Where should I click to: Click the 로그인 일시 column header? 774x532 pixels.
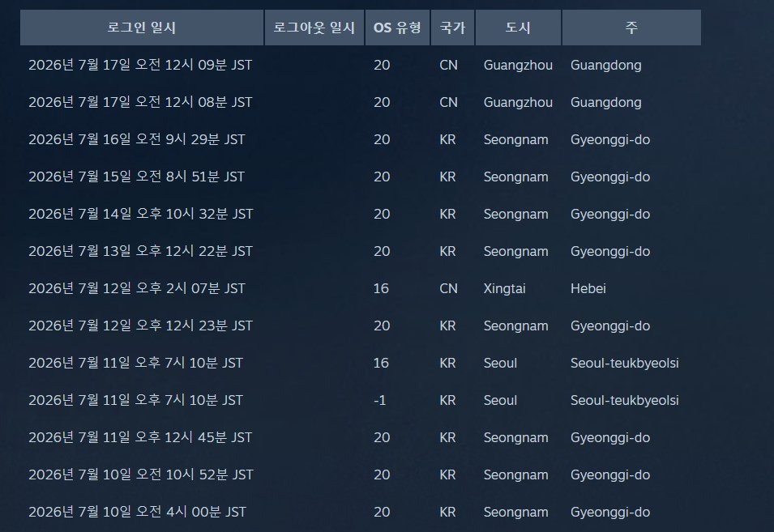[142, 28]
